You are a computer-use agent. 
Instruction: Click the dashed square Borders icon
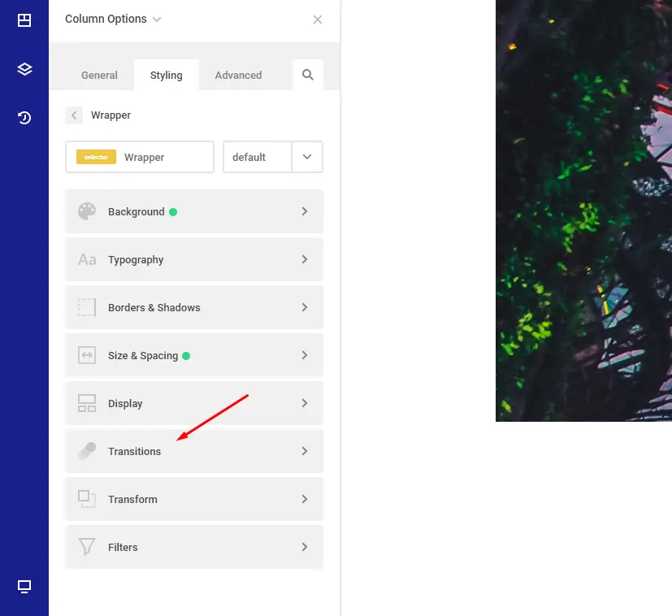pyautogui.click(x=87, y=307)
